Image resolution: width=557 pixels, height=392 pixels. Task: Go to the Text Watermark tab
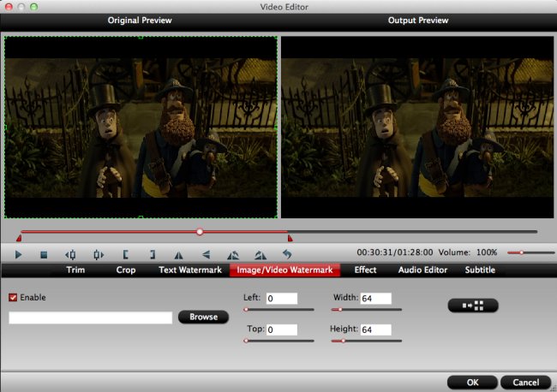point(190,270)
